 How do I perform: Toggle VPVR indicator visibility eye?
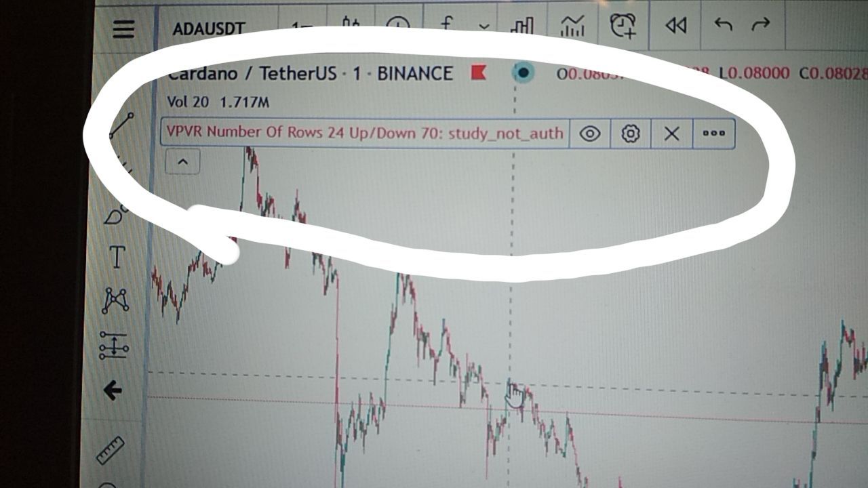pyautogui.click(x=590, y=134)
